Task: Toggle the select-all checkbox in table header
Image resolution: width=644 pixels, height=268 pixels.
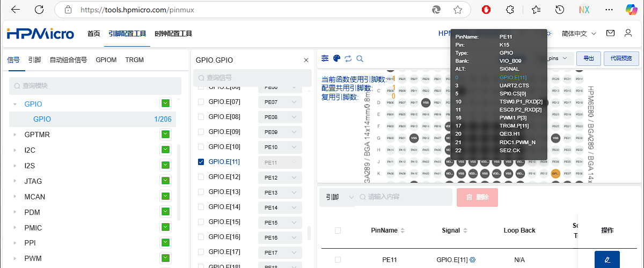Action: point(338,230)
